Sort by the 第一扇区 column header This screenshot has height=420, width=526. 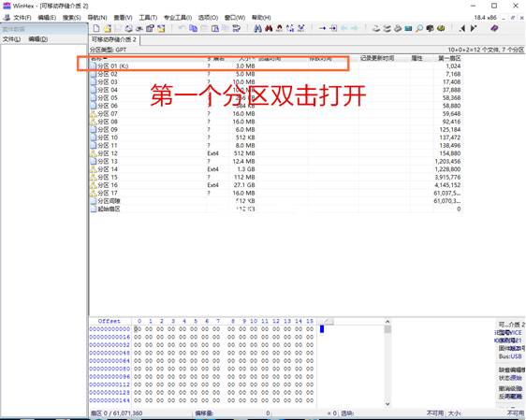click(449, 59)
